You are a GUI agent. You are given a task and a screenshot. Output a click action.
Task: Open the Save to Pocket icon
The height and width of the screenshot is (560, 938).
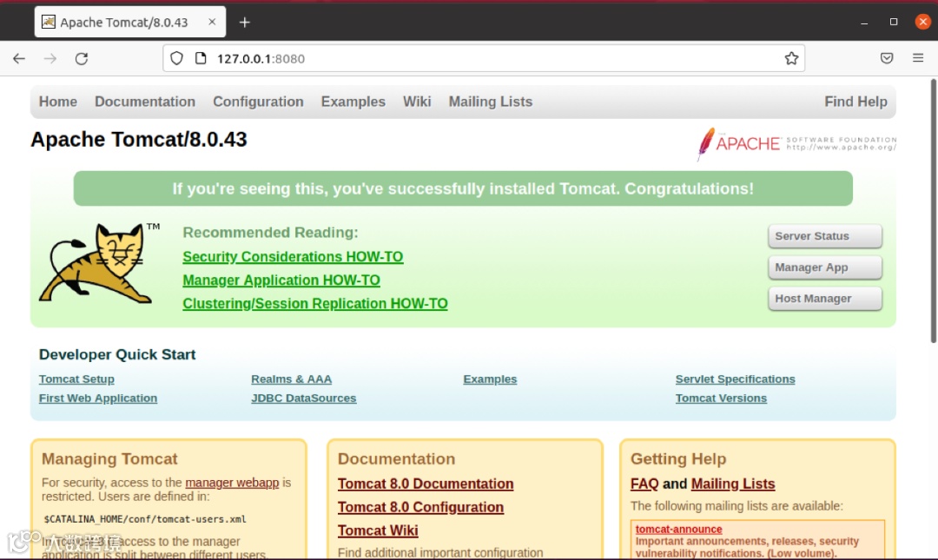[x=887, y=58]
